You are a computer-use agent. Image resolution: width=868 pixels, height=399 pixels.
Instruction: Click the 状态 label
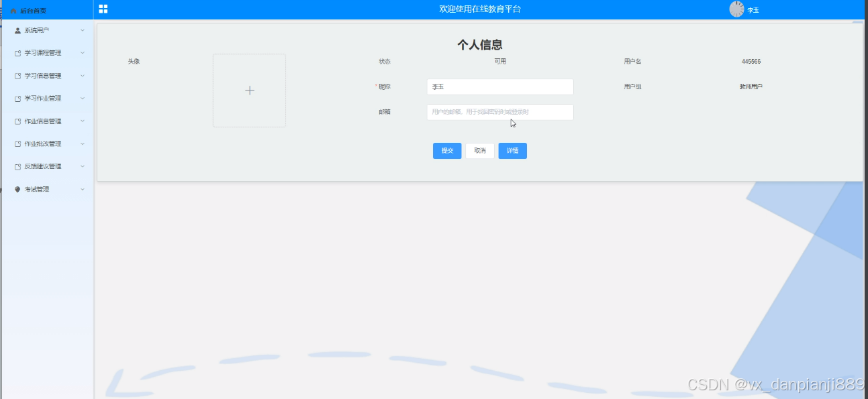pyautogui.click(x=385, y=62)
